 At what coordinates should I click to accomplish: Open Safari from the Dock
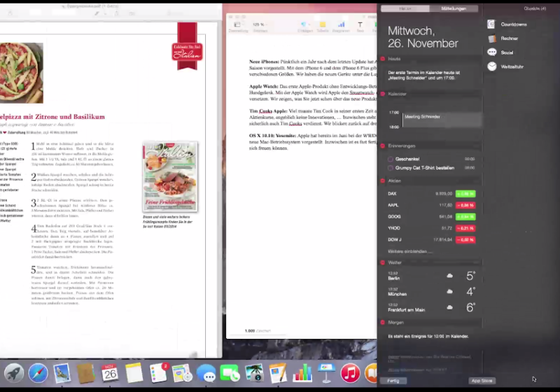point(38,373)
